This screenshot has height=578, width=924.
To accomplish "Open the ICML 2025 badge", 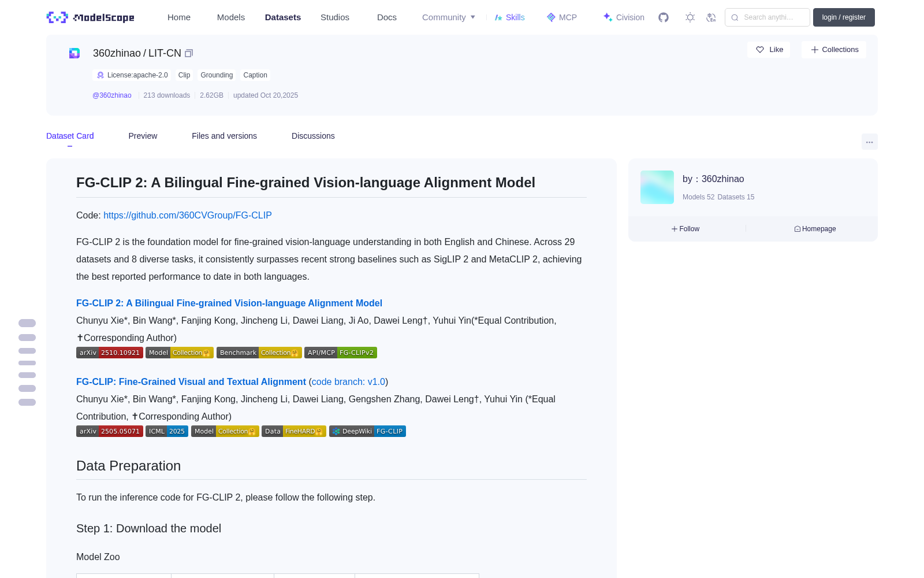I will coord(167,431).
